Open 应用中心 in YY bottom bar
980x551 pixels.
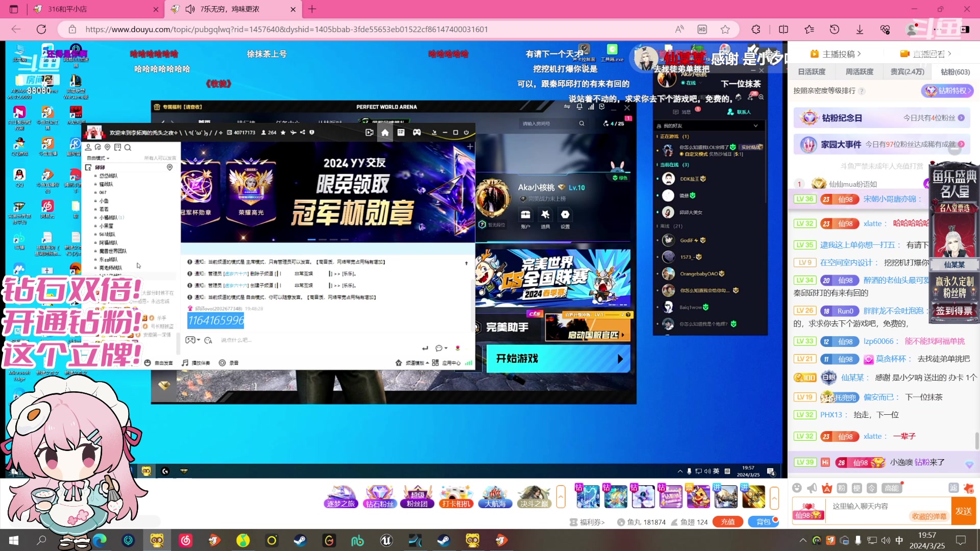pyautogui.click(x=451, y=362)
